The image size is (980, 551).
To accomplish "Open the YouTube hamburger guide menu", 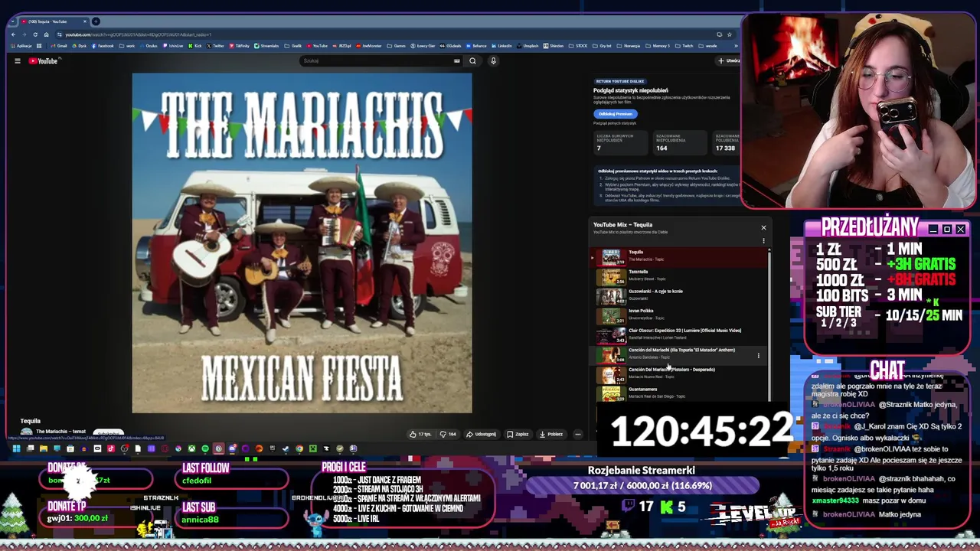I will point(17,61).
